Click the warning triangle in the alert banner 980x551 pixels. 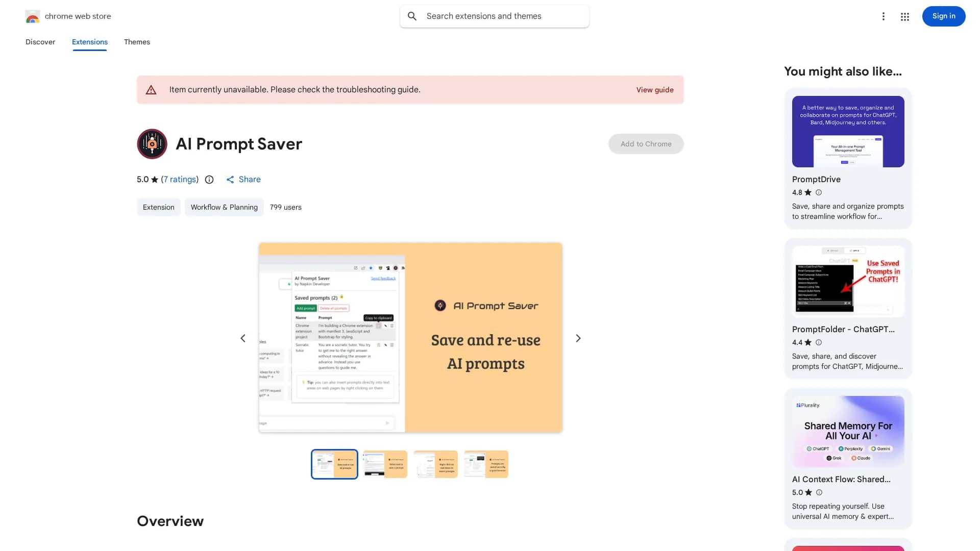point(151,90)
